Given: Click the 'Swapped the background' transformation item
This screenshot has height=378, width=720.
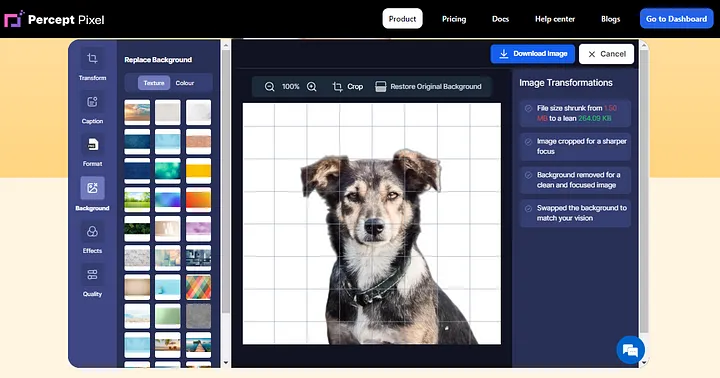Looking at the screenshot, I should click(575, 213).
